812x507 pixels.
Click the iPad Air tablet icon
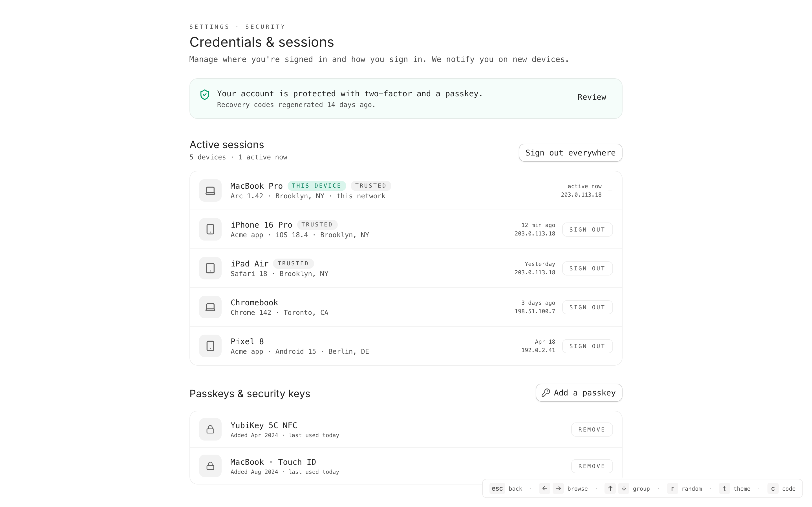click(x=210, y=269)
